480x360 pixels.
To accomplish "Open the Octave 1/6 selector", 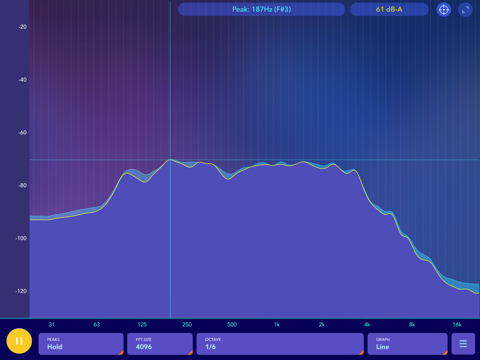I will (x=280, y=344).
